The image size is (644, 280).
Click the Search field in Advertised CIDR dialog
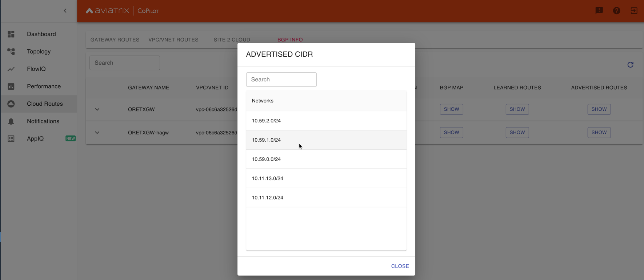(x=281, y=80)
